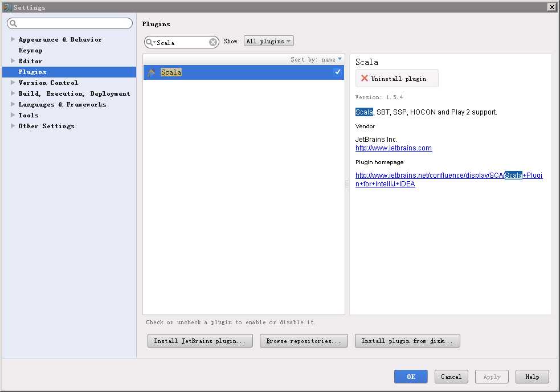Click the red X uninstall icon
Image resolution: width=560 pixels, height=392 pixels.
pyautogui.click(x=364, y=78)
